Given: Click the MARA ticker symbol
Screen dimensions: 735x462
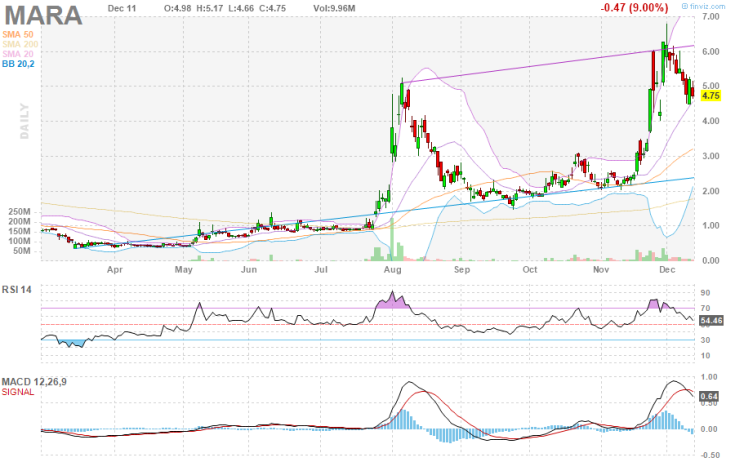Looking at the screenshot, I should (43, 16).
